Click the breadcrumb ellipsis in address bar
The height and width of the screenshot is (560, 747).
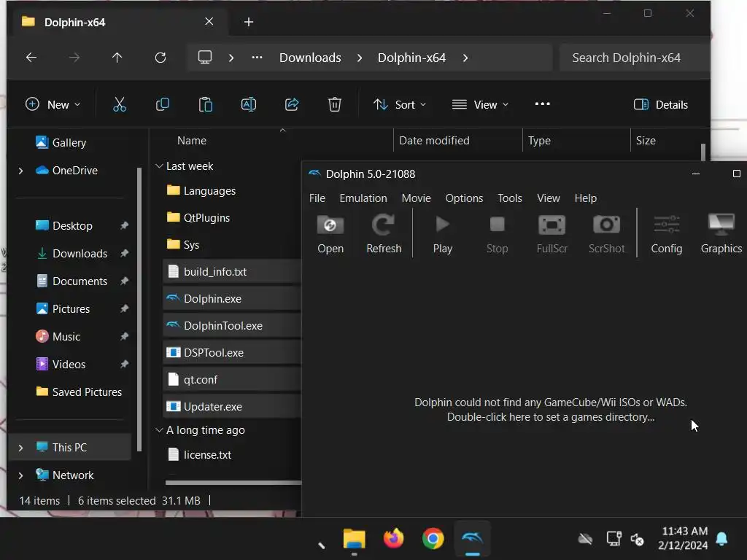click(x=257, y=58)
